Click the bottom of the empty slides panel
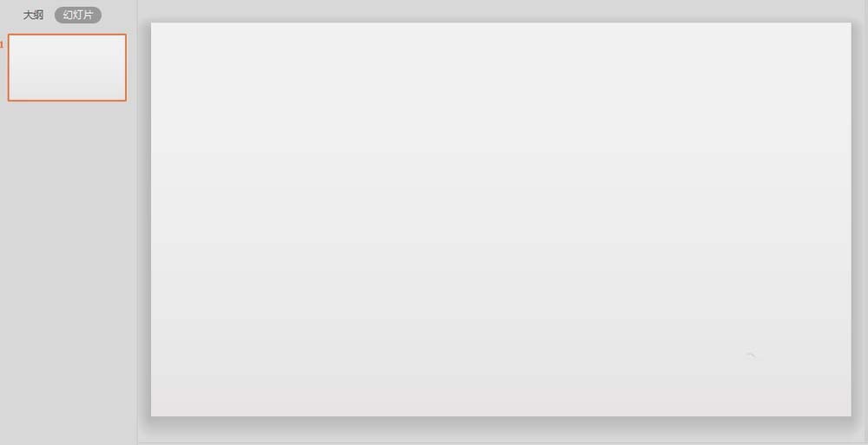868x445 pixels. pyautogui.click(x=67, y=432)
